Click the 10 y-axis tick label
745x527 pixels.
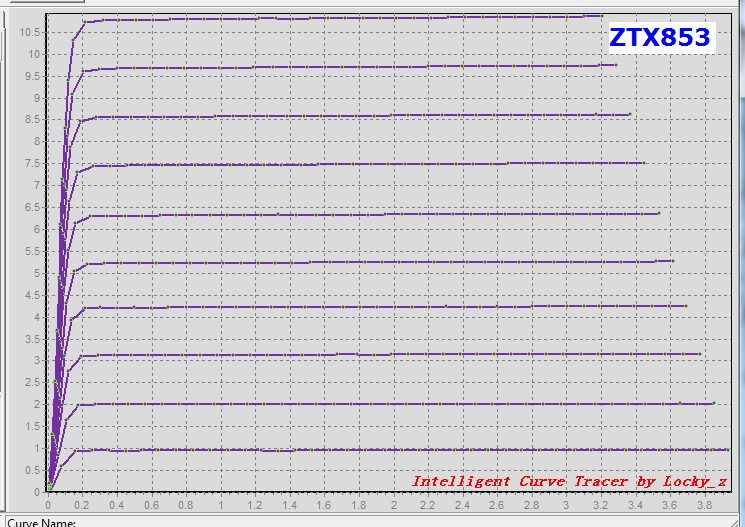[34, 54]
